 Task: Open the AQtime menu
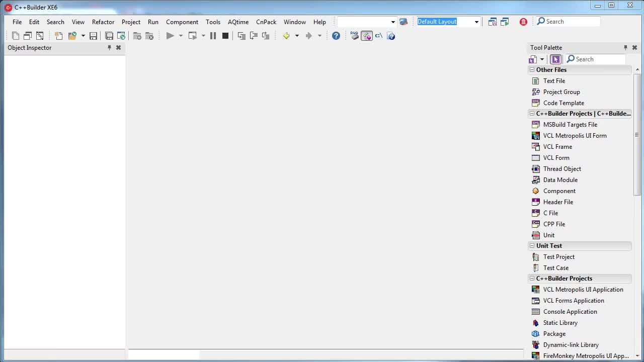[238, 22]
